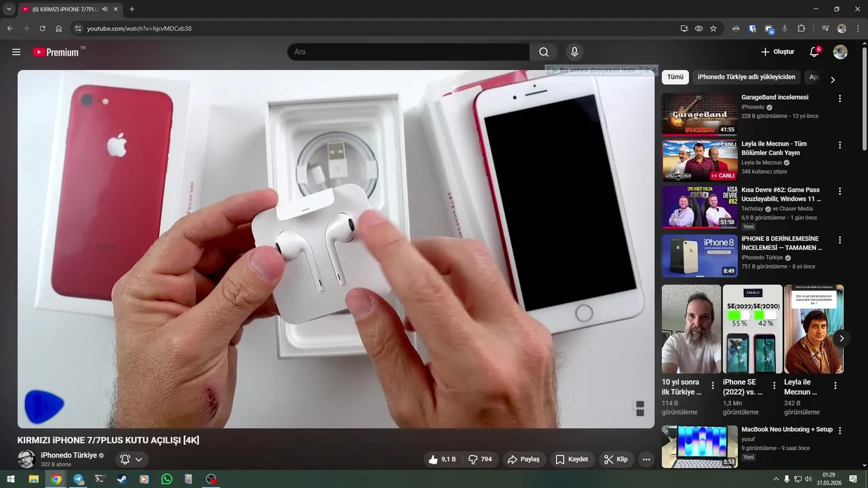Open the GarageBand incelemesi thumbnail
Screen dimensions: 868x488
(699, 114)
